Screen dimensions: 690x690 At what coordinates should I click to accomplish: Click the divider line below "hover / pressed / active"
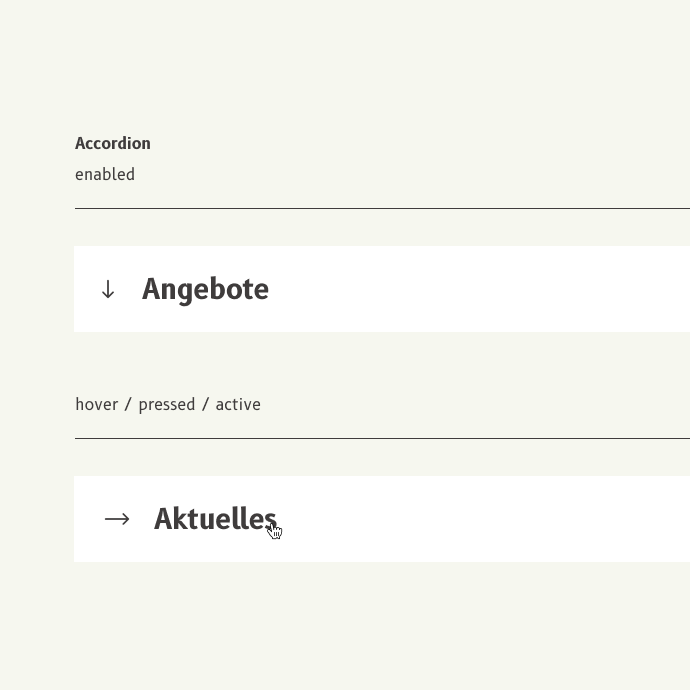coord(382,438)
